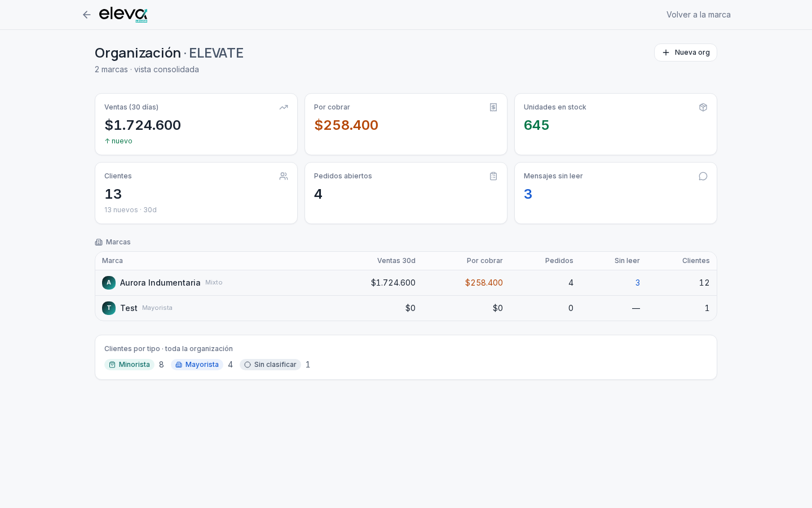Click Aurora's 12 clients cell
This screenshot has width=812, height=508.
click(x=704, y=283)
